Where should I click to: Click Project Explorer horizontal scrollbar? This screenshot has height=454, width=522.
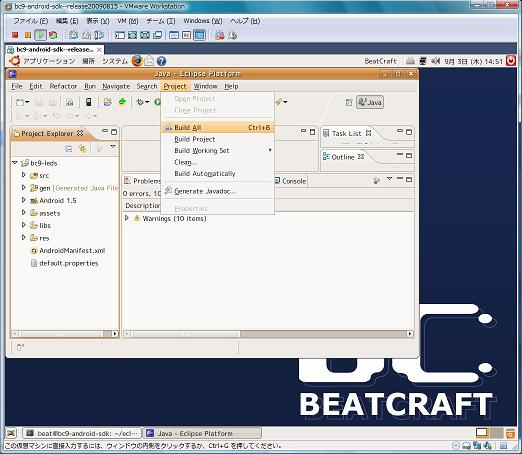click(x=65, y=334)
